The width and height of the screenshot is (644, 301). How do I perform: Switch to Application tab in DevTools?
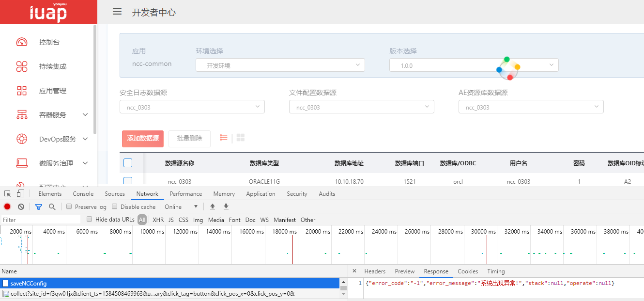[x=261, y=194]
